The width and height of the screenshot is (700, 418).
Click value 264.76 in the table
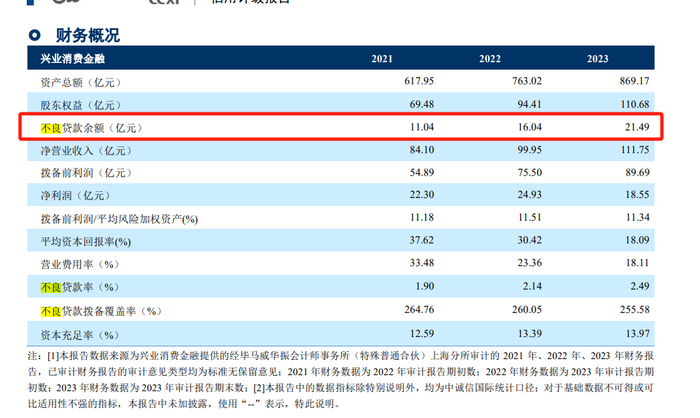(x=419, y=309)
